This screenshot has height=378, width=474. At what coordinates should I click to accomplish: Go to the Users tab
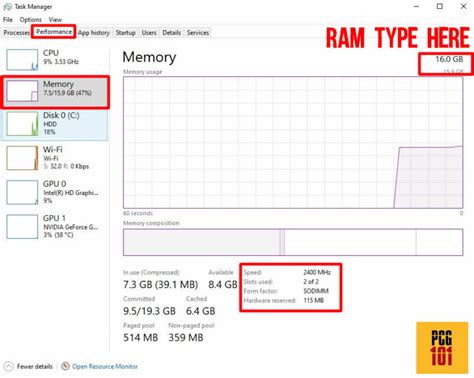tap(149, 33)
